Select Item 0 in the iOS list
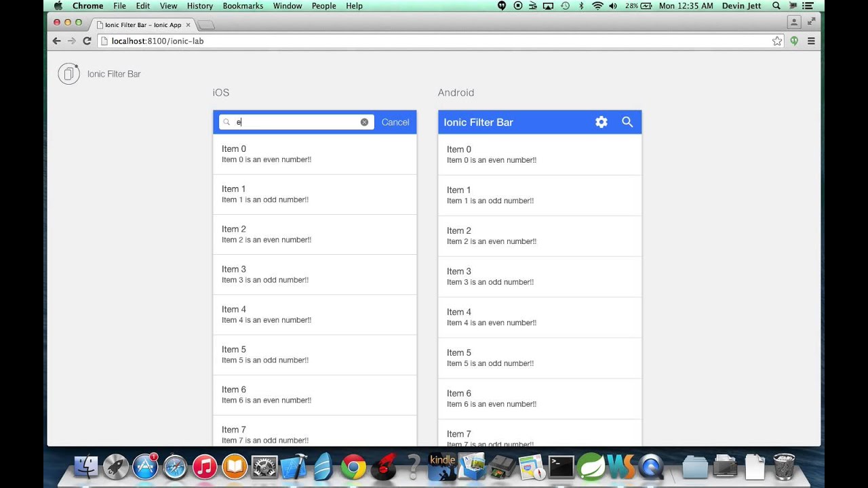 (x=315, y=154)
